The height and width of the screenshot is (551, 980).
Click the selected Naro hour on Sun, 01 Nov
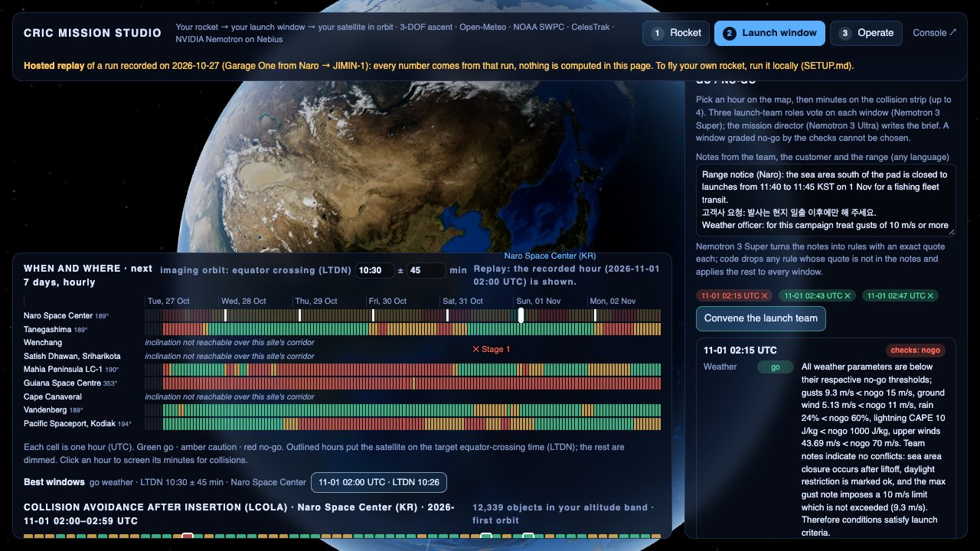click(x=521, y=315)
